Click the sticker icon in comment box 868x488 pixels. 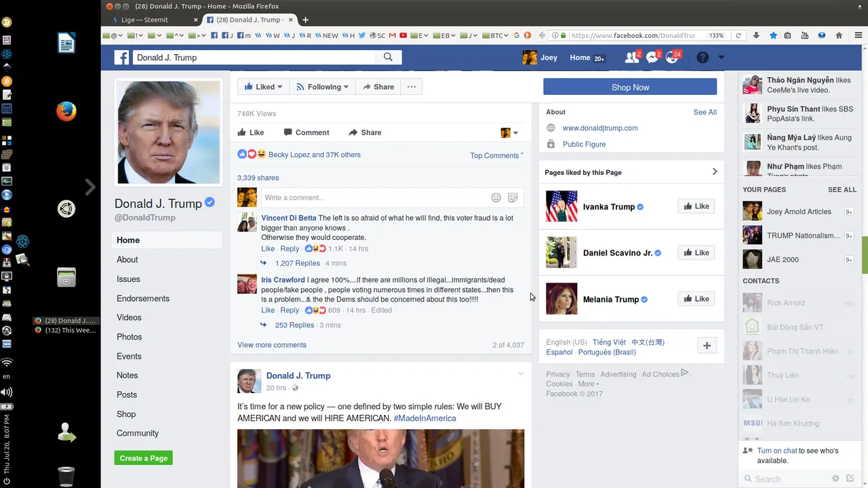[x=513, y=197]
